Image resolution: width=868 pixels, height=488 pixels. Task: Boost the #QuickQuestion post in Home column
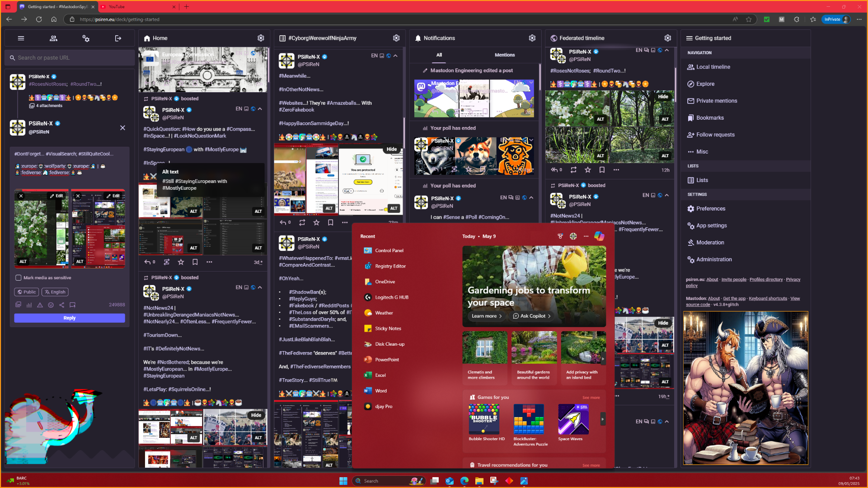(167, 262)
